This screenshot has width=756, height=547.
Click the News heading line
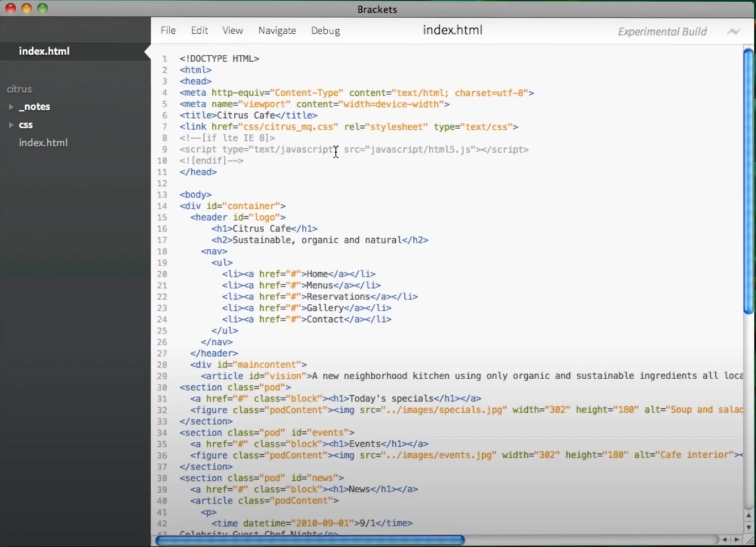(x=304, y=490)
